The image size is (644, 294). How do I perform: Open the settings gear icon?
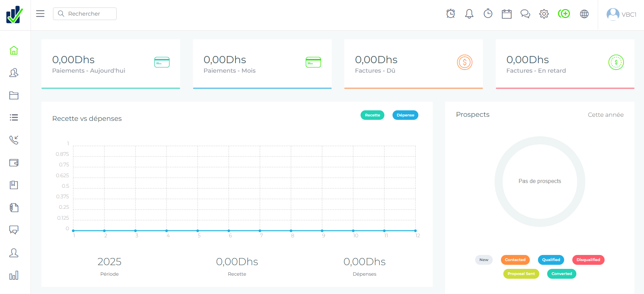click(x=544, y=14)
